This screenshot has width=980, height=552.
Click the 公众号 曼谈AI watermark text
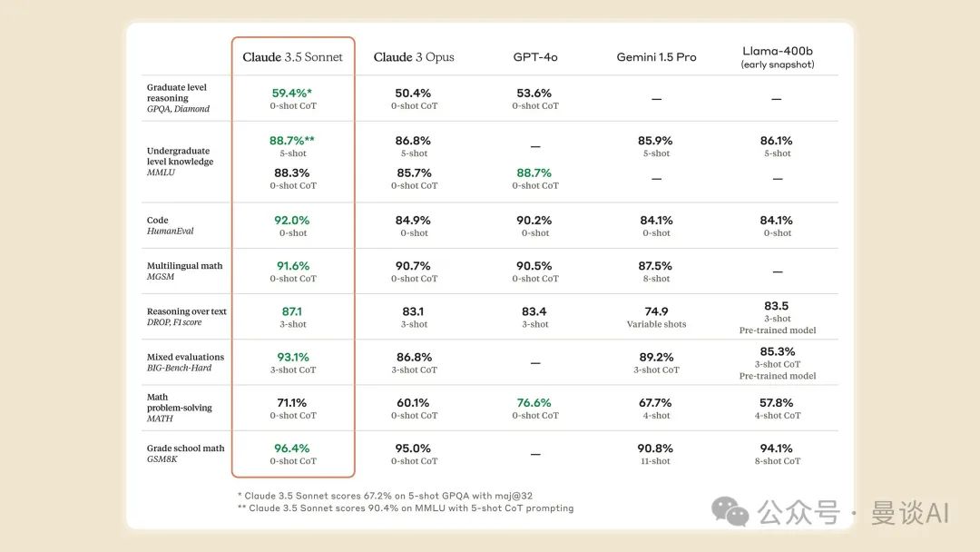(853, 512)
